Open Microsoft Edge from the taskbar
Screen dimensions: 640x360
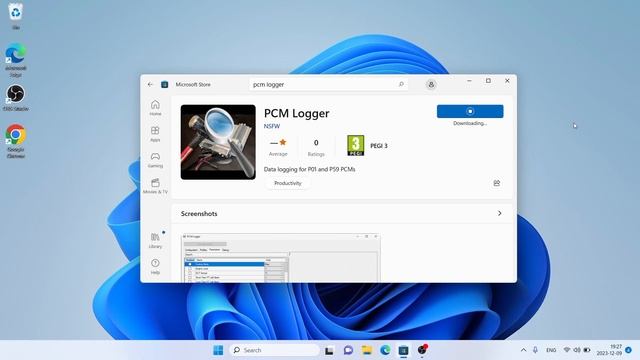pyautogui.click(x=385, y=350)
